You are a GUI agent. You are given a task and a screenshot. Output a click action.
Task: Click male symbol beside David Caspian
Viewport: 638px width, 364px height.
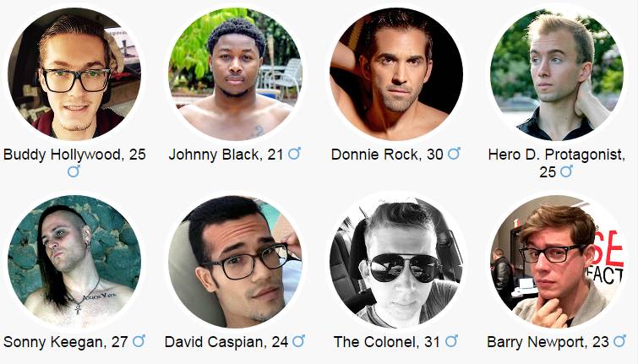(x=298, y=341)
